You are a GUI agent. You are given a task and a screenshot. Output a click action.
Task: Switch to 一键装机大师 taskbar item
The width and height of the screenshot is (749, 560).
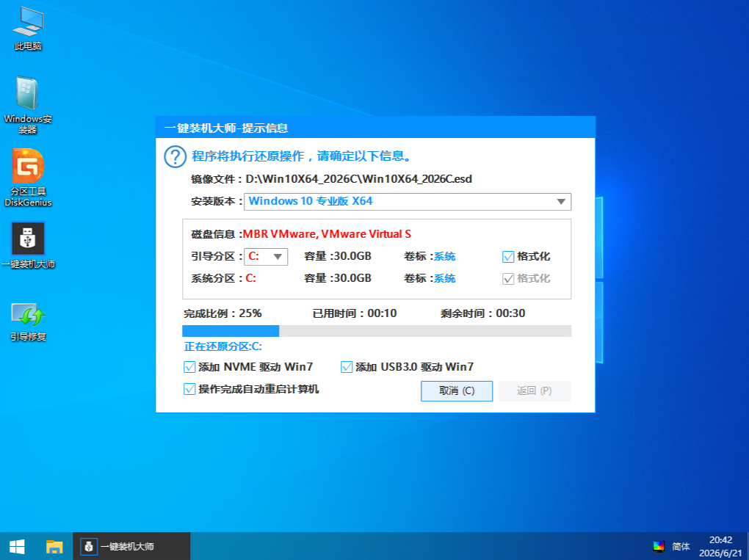click(131, 546)
